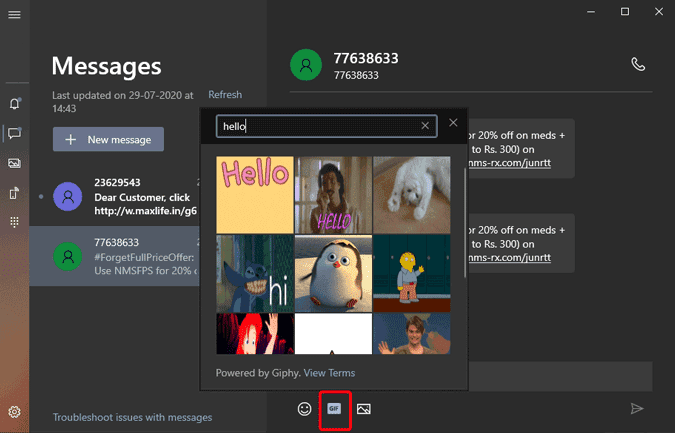The width and height of the screenshot is (675, 433).
Task: Choose the man on phone HELLO GIF
Action: [x=333, y=195]
